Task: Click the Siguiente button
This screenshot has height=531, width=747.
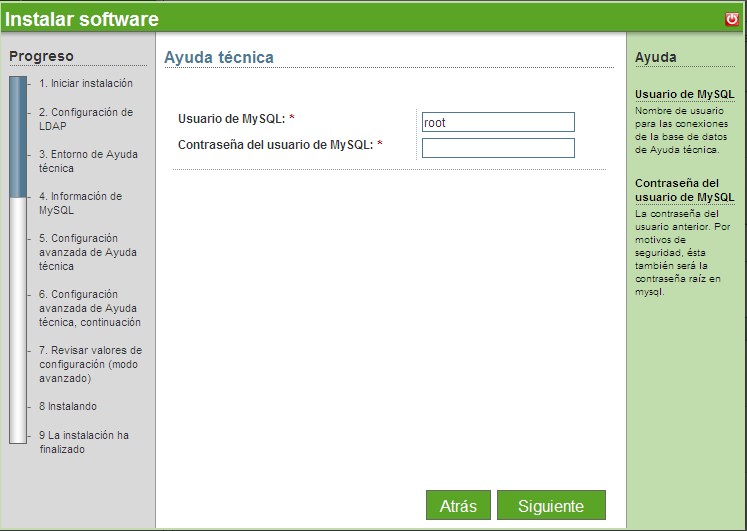Action: 551,505
